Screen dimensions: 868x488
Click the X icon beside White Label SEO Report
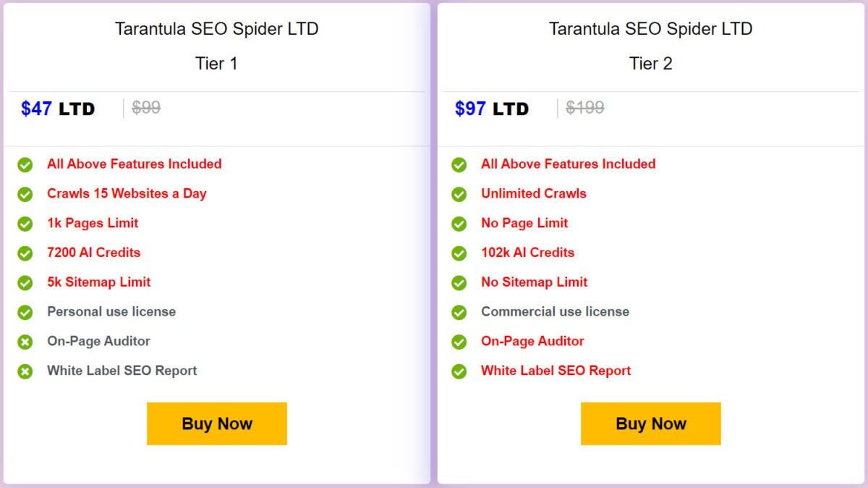pyautogui.click(x=25, y=371)
